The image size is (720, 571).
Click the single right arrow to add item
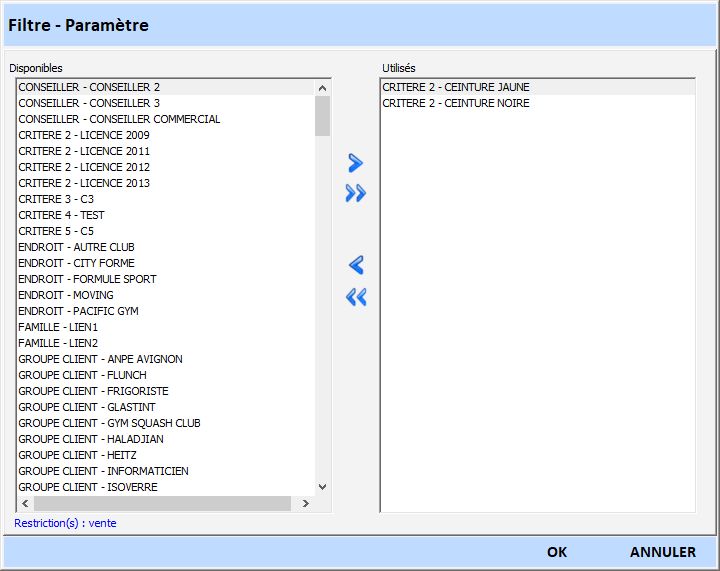coord(355,163)
